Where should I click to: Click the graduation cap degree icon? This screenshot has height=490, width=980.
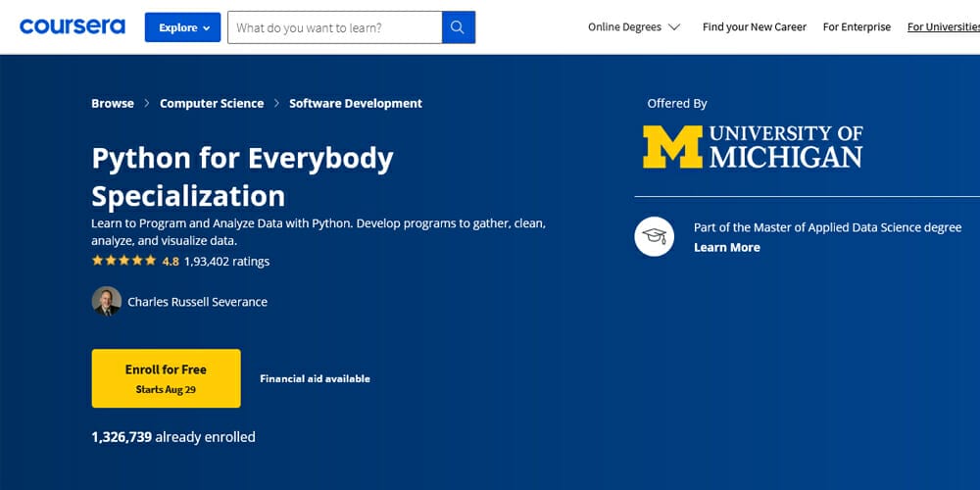(x=655, y=236)
